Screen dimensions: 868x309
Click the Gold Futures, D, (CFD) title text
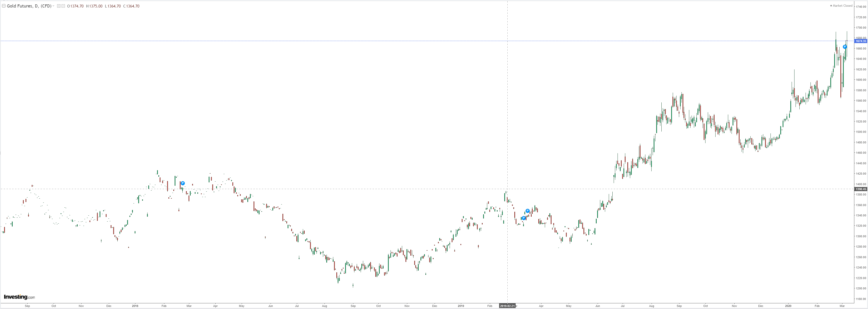point(29,6)
